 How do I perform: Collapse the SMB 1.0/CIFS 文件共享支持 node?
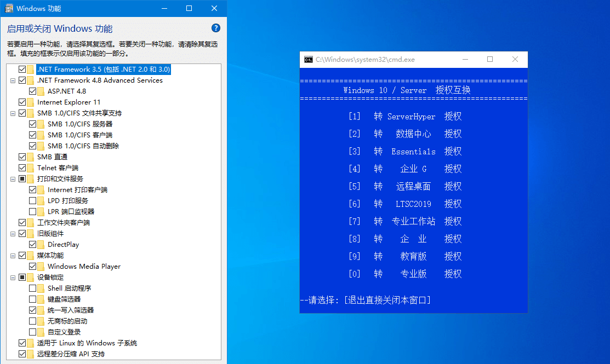[x=13, y=113]
